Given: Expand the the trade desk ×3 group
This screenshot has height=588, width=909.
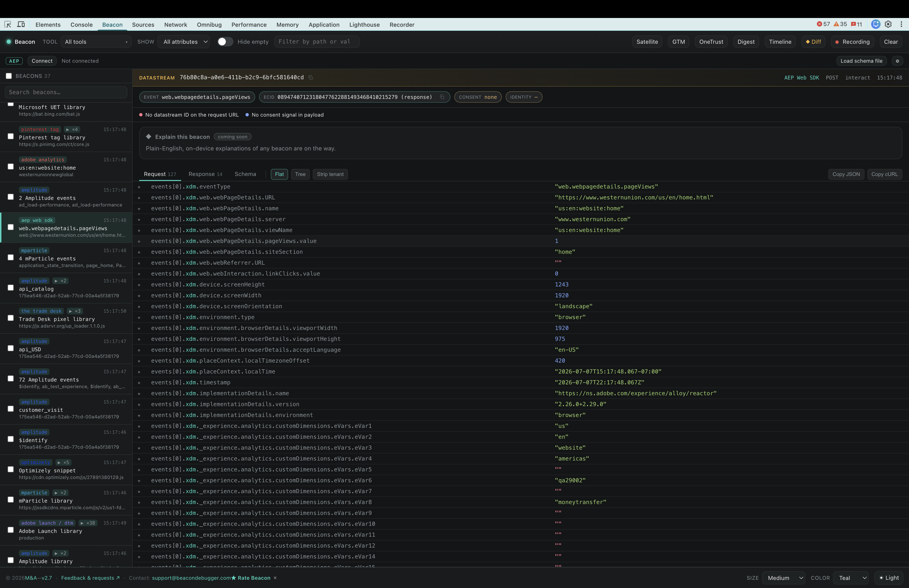Looking at the screenshot, I should point(75,311).
